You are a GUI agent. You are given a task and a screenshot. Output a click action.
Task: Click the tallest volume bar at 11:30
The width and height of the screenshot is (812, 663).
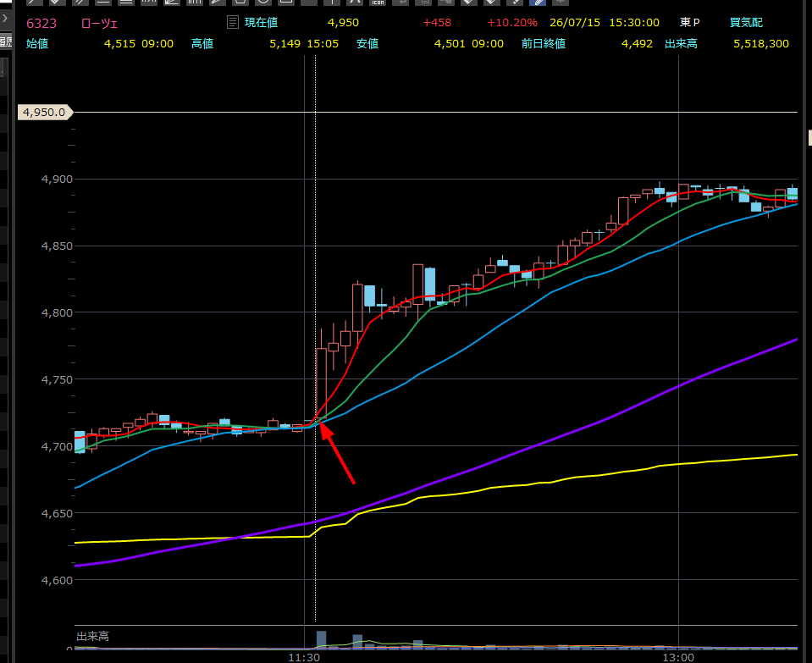[x=321, y=639]
